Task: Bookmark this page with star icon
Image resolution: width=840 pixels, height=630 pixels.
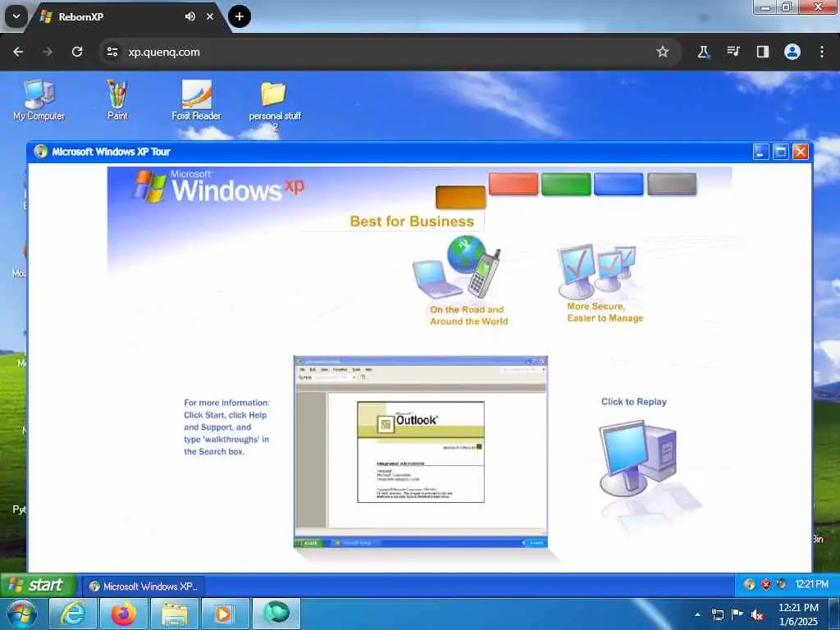Action: tap(663, 52)
